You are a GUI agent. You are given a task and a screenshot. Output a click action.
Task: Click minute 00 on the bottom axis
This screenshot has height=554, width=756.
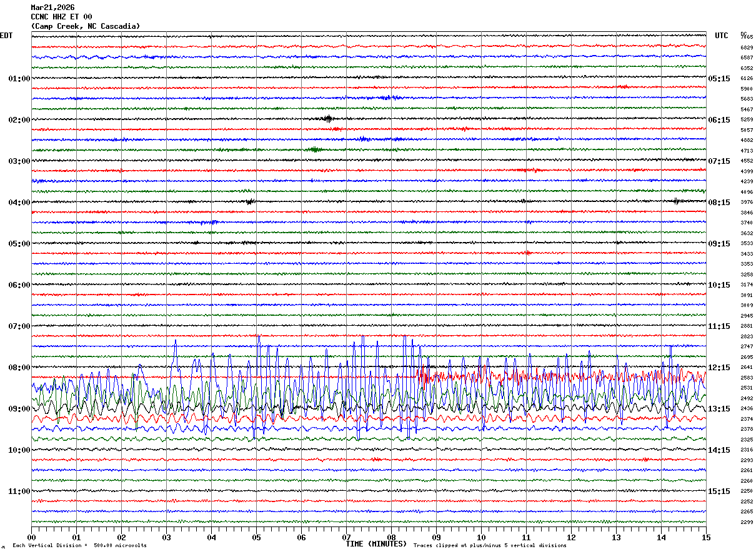coord(32,537)
